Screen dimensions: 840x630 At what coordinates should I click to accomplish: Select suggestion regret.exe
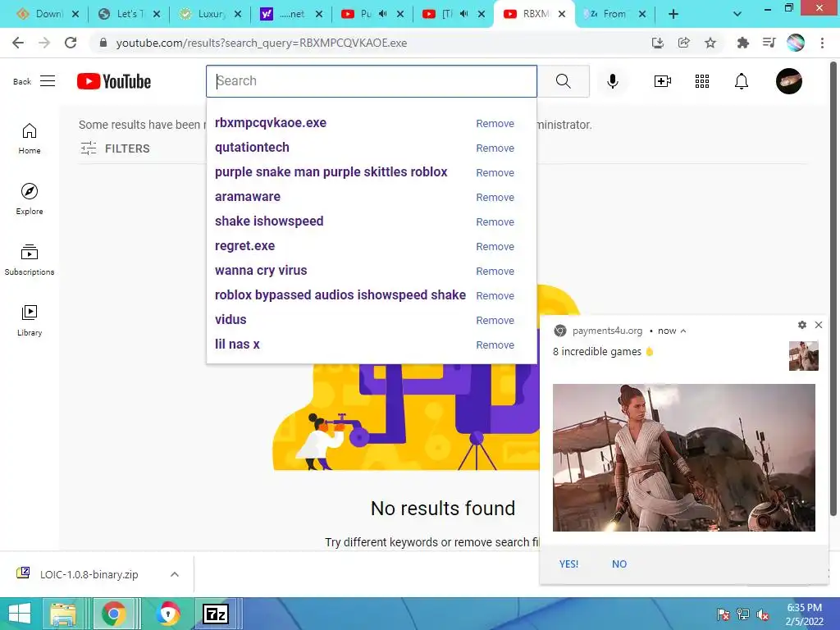point(244,246)
